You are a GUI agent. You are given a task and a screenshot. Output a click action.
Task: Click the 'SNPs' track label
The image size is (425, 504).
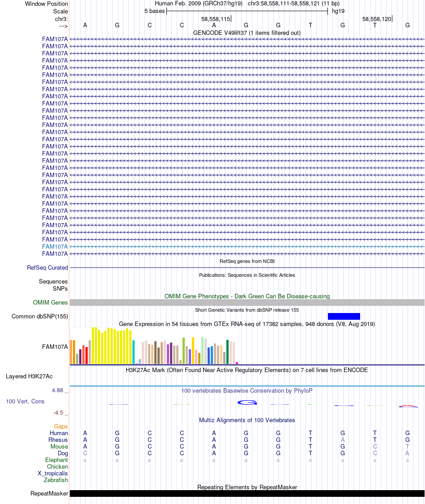coord(60,288)
